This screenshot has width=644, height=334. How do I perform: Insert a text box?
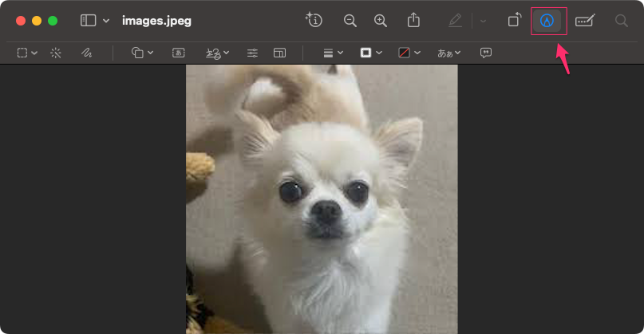[x=178, y=53]
